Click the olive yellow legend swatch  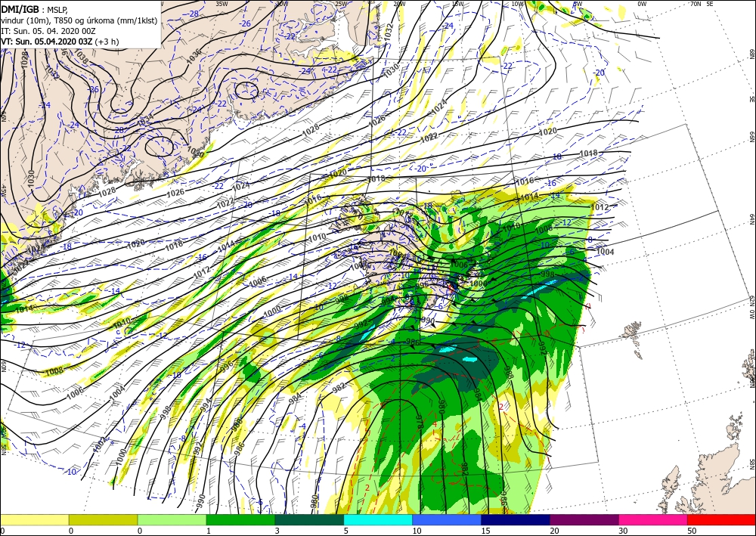tap(103, 519)
